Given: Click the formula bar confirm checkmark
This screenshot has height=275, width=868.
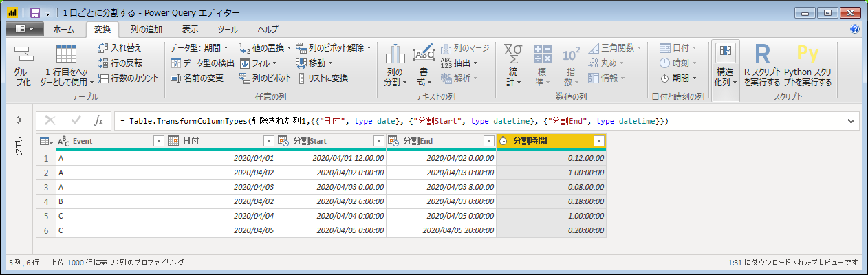Looking at the screenshot, I should pos(74,121).
